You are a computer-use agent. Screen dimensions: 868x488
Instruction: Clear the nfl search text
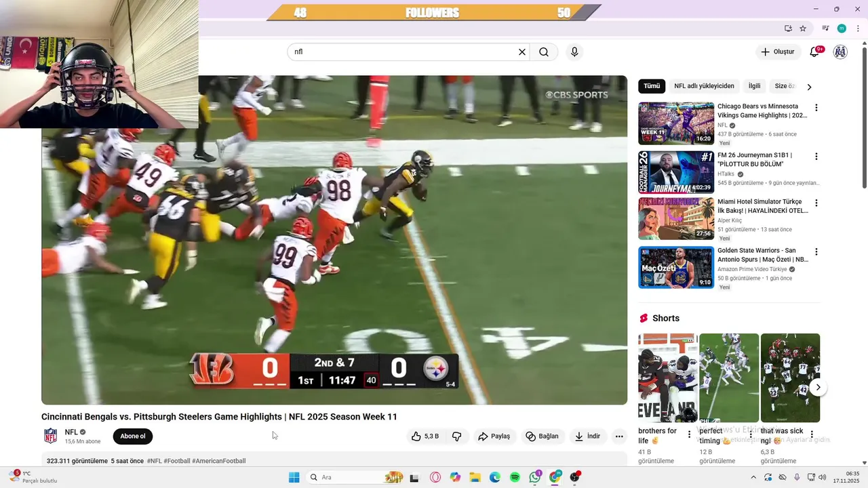522,52
